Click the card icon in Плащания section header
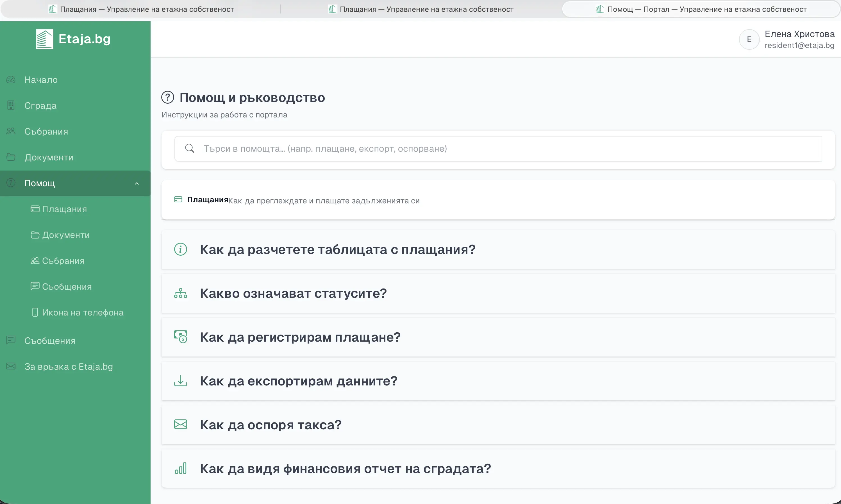The image size is (841, 504). coord(178,199)
